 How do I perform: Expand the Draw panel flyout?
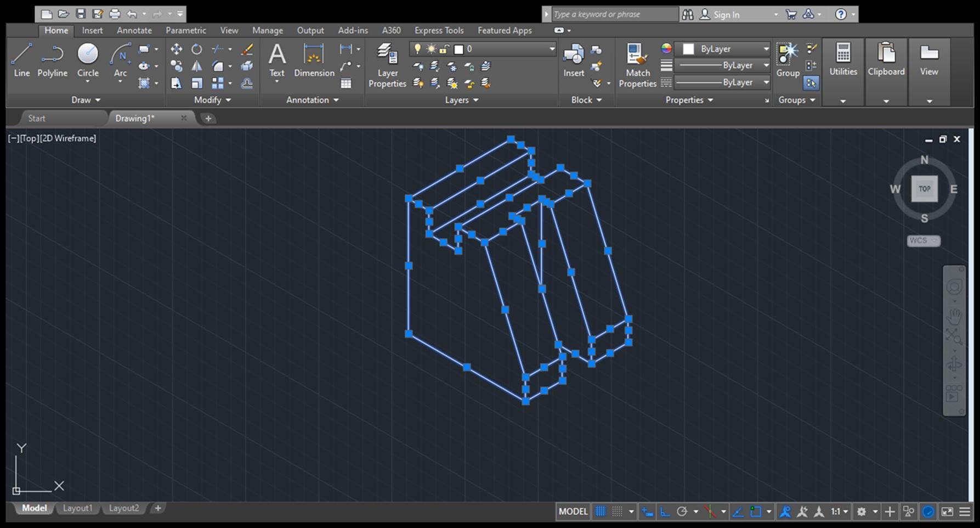point(86,100)
